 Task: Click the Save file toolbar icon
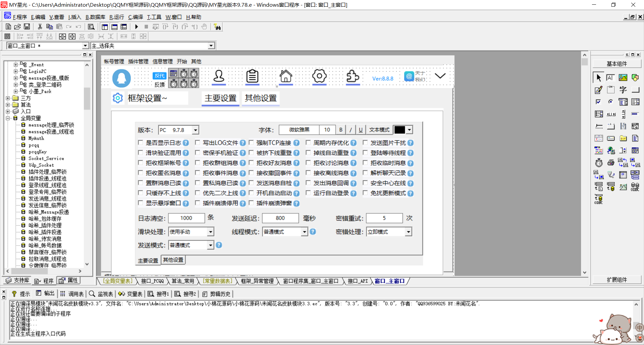pos(27,27)
